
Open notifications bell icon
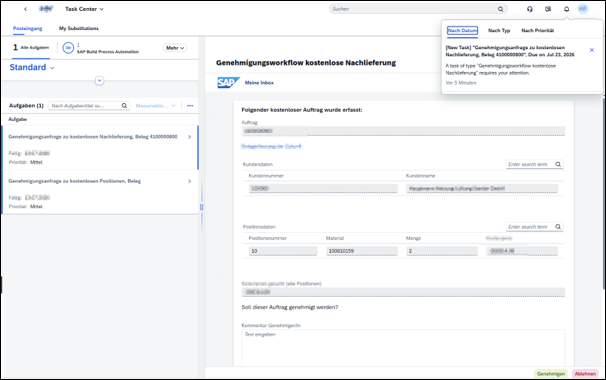567,9
